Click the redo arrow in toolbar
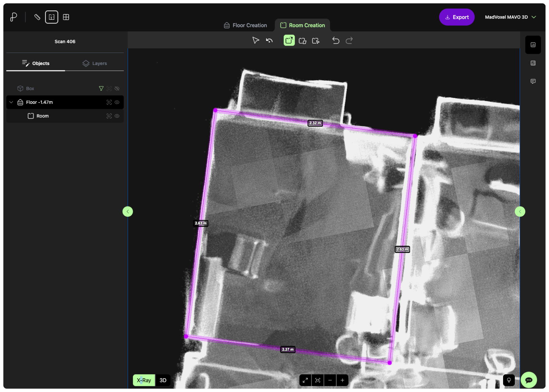 (349, 41)
